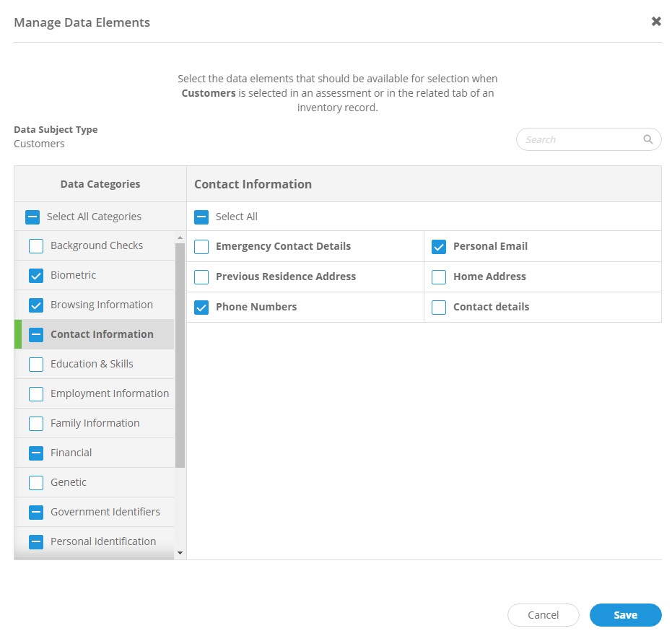Check Family Information
The image size is (672, 636).
click(35, 423)
